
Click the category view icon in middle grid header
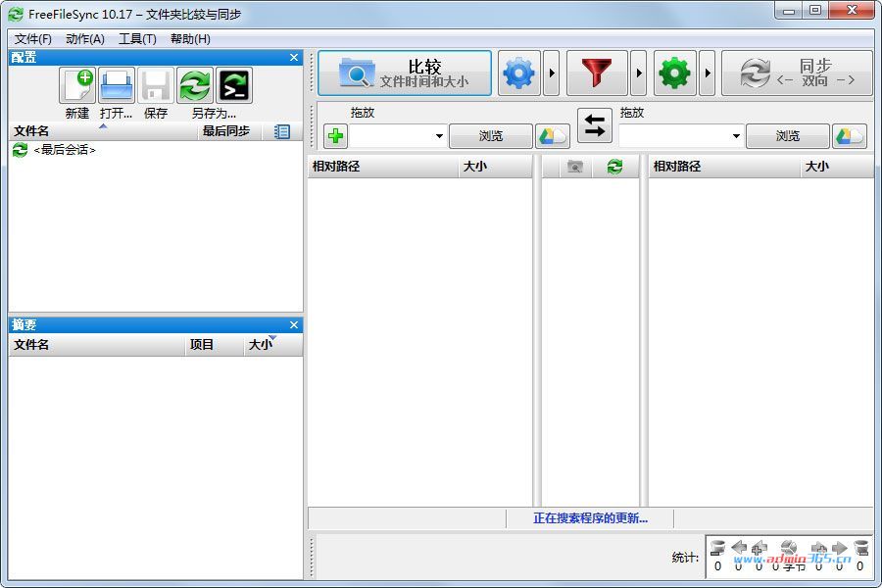click(575, 167)
